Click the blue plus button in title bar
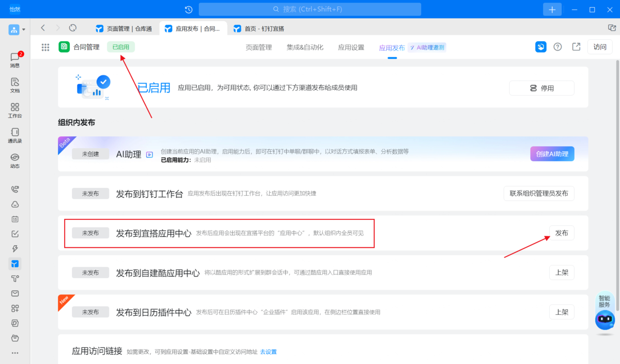620x364 pixels. tap(552, 9)
